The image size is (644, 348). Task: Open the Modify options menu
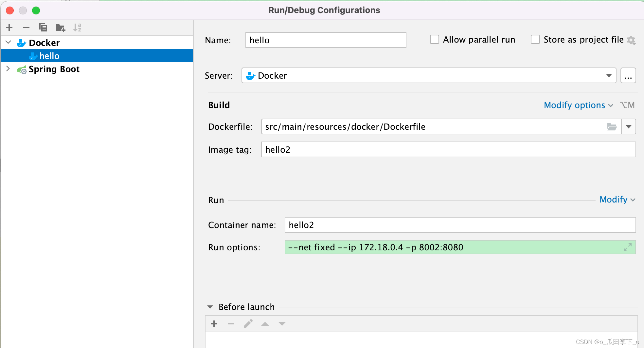(x=578, y=105)
